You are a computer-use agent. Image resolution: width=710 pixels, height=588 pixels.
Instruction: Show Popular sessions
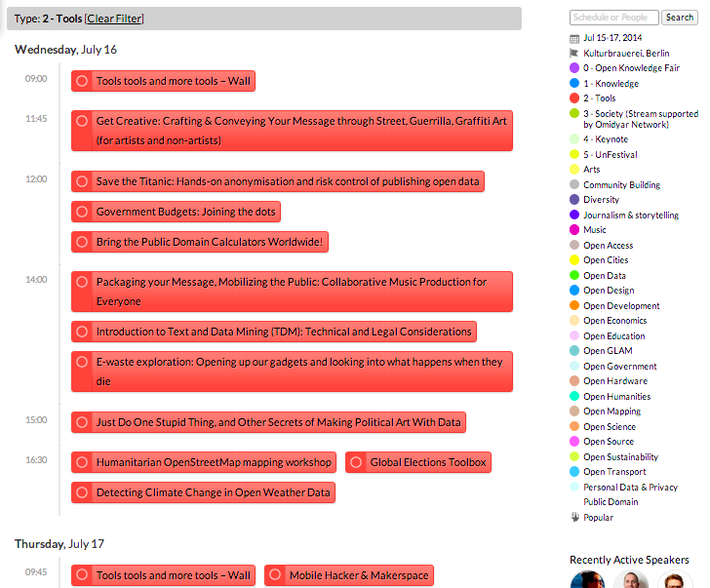tap(598, 518)
